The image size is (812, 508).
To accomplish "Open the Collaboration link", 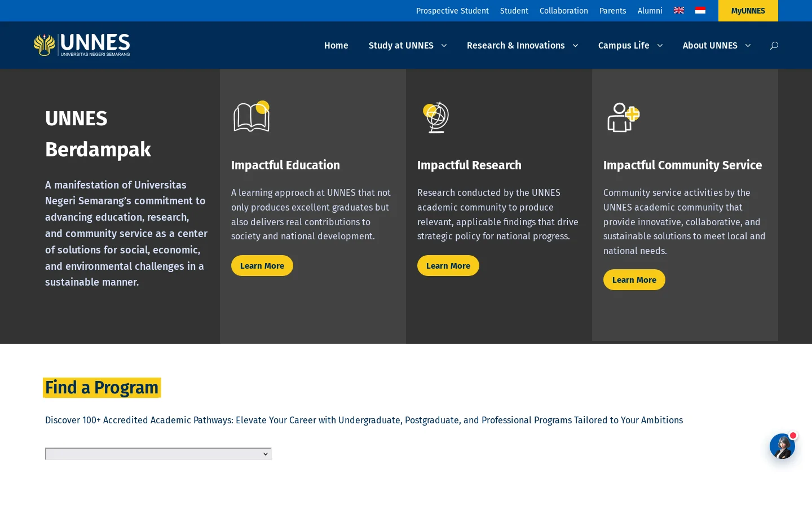I will (564, 11).
